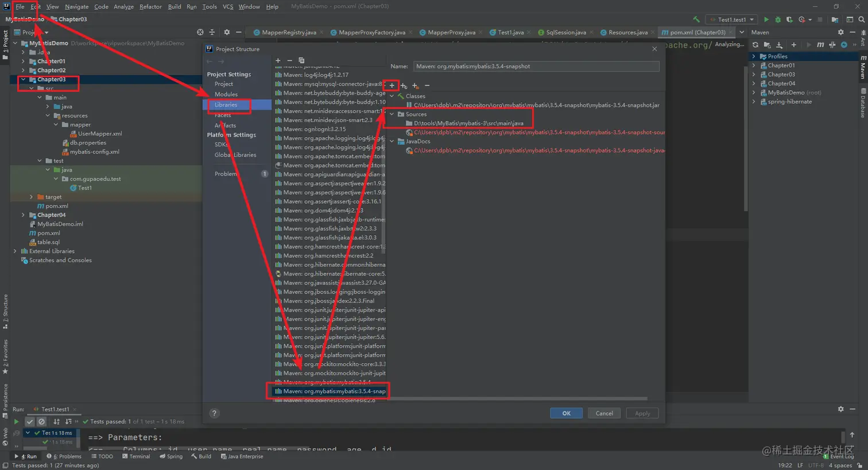
Task: Click the help question mark button in Project Structure
Action: [214, 413]
